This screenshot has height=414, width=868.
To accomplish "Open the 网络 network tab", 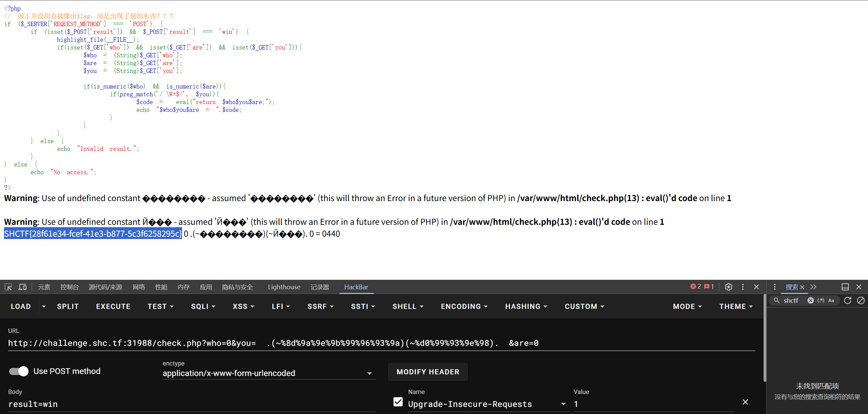I will 139,287.
